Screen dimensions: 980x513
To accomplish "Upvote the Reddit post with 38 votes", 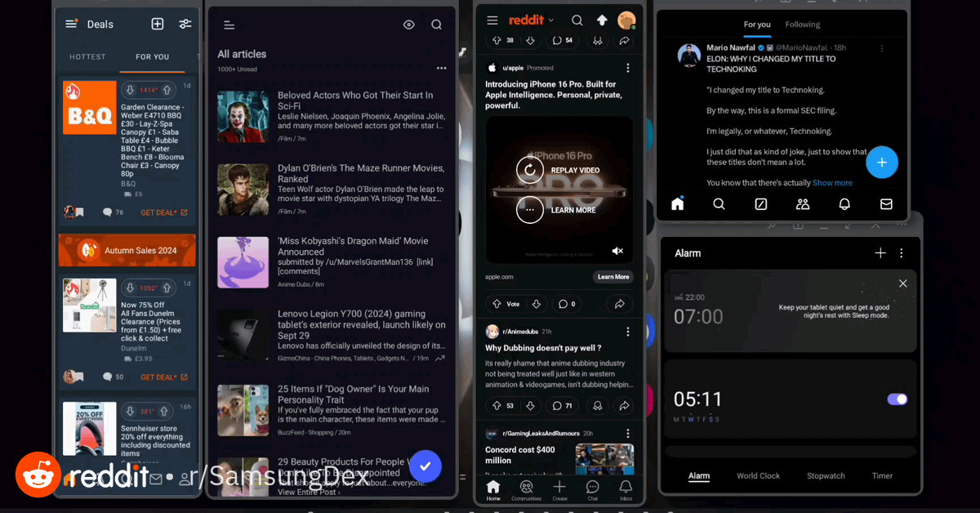I will coord(495,40).
